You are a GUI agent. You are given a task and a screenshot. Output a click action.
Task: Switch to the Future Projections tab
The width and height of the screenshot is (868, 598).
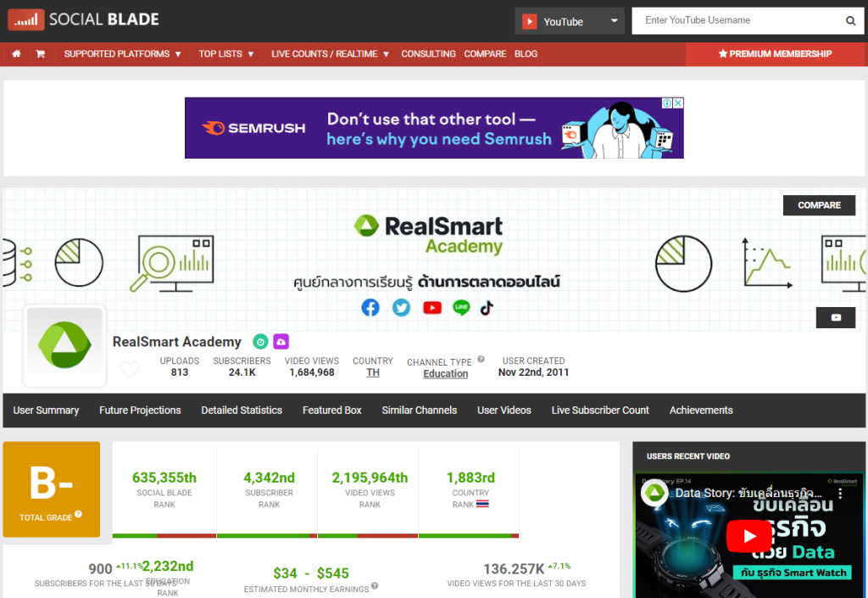point(140,410)
